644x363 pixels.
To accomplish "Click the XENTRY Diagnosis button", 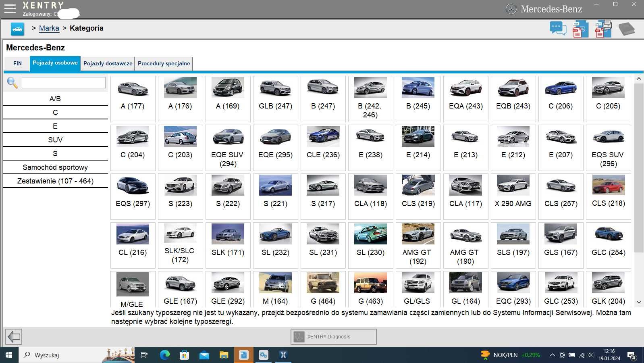I will pos(333,336).
